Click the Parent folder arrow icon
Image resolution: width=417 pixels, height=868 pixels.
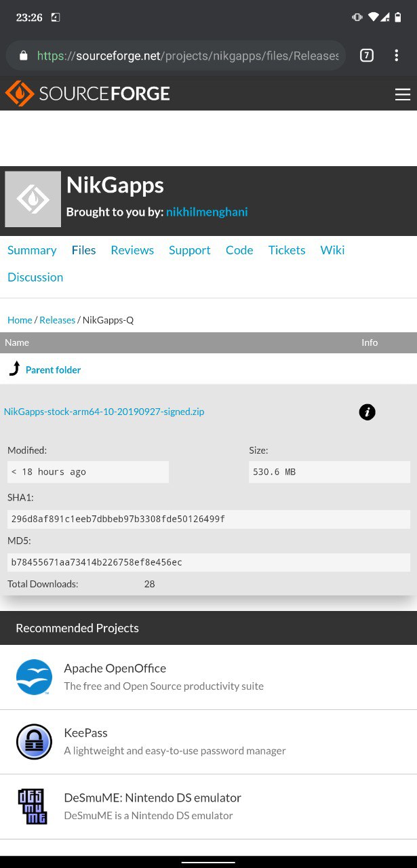point(14,369)
